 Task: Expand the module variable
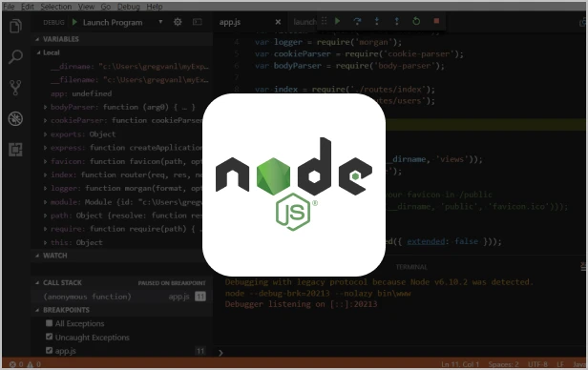pyautogui.click(x=45, y=202)
